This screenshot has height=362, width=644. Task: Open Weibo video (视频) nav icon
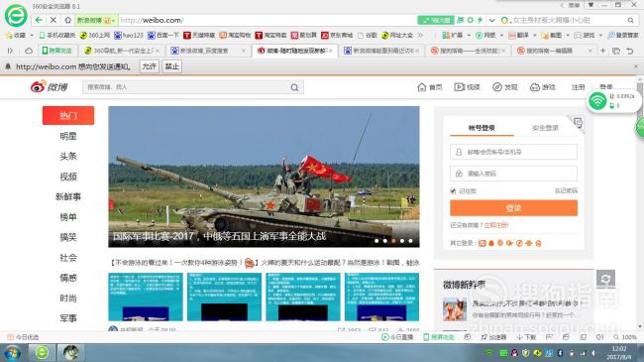pyautogui.click(x=459, y=87)
